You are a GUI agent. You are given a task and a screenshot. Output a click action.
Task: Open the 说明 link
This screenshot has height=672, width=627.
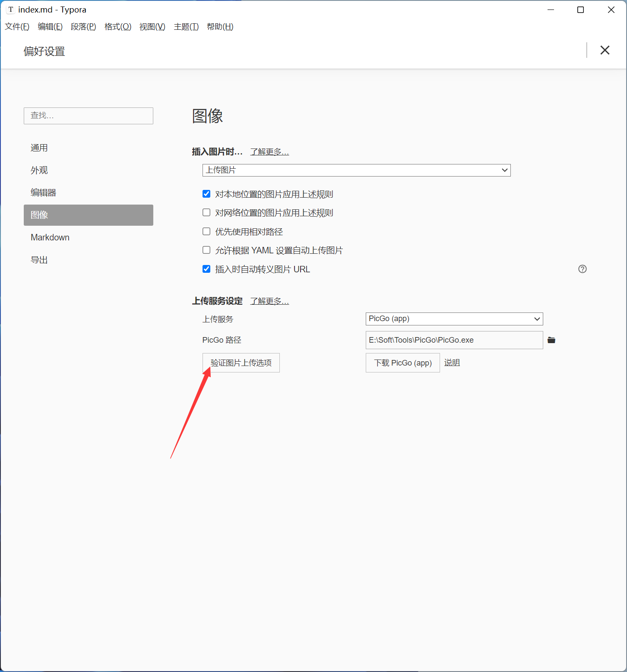(452, 363)
